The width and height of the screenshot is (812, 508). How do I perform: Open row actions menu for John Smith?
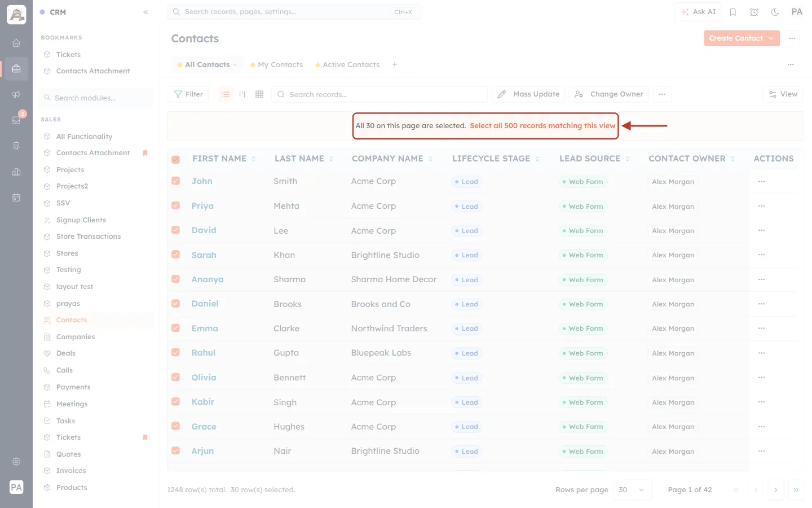point(762,181)
